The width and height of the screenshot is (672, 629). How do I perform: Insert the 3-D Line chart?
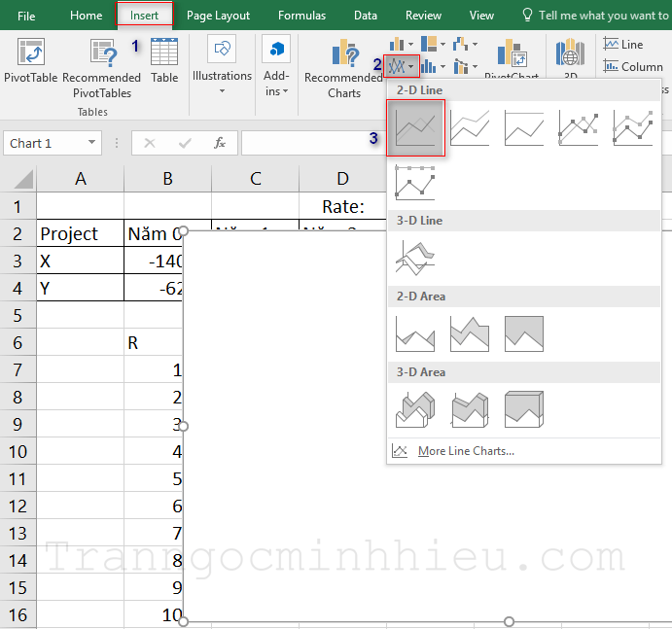415,258
